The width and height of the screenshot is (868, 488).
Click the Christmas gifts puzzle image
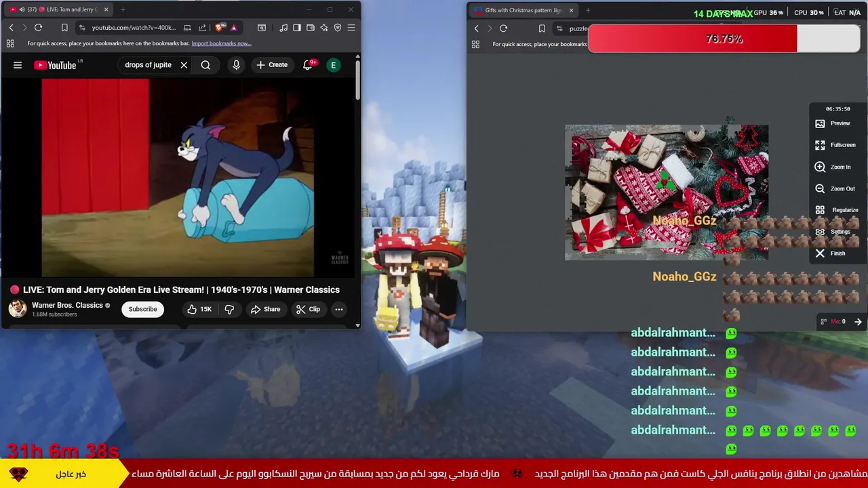click(667, 192)
